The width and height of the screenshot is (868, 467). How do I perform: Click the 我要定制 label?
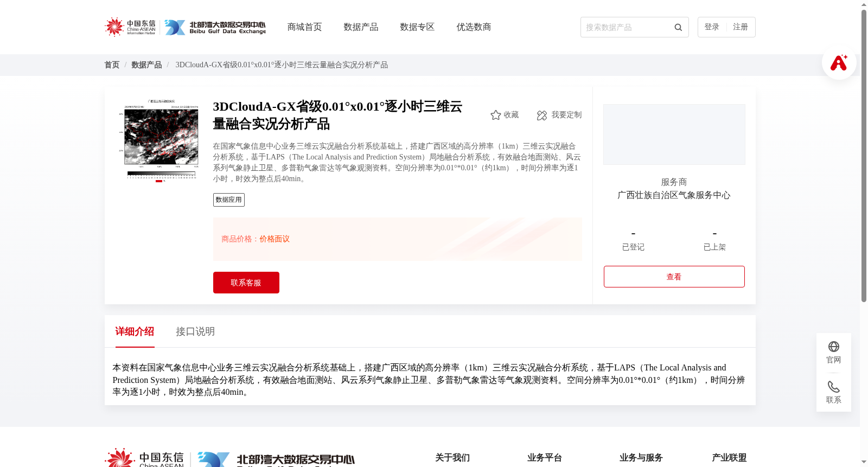tap(566, 115)
